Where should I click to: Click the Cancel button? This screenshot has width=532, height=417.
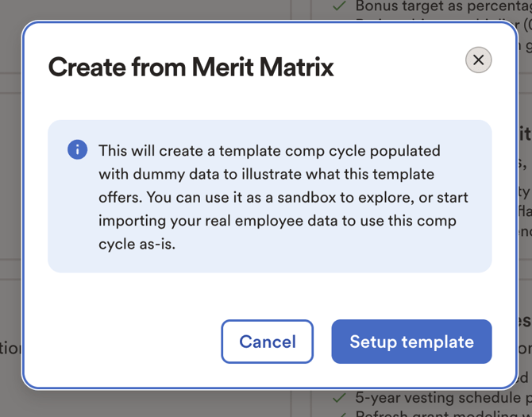tap(268, 342)
